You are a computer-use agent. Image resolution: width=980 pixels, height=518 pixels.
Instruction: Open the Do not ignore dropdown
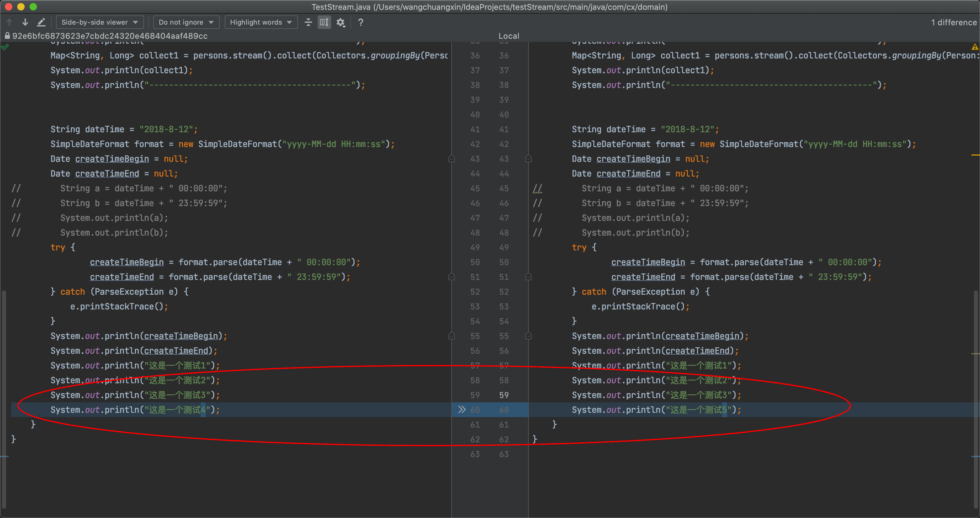[186, 22]
